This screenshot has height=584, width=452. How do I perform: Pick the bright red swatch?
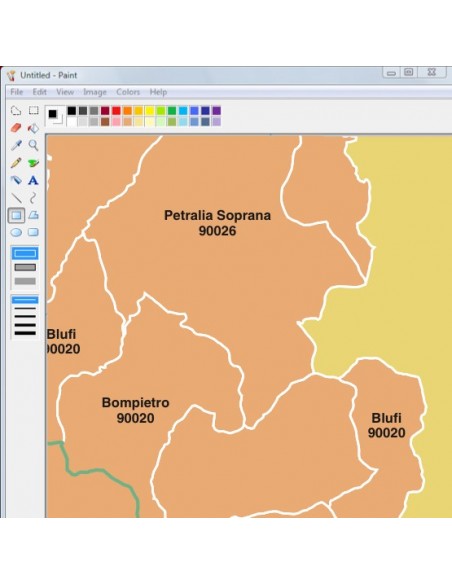[116, 111]
